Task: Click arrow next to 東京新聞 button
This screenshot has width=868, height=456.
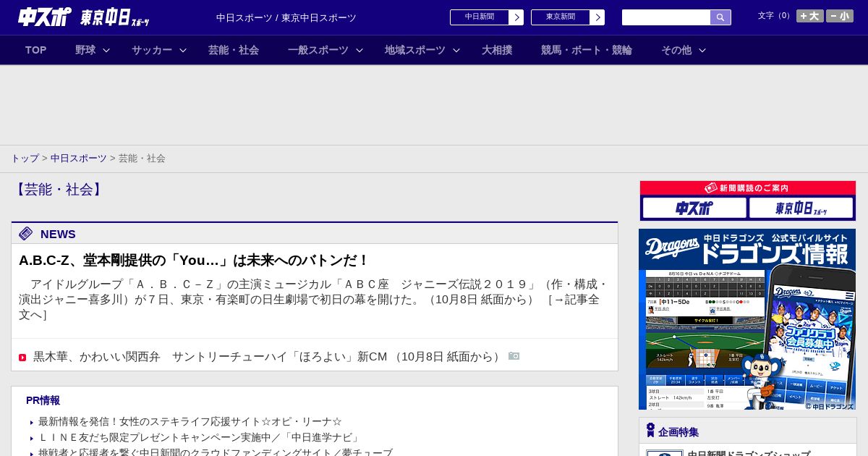Action: [597, 17]
